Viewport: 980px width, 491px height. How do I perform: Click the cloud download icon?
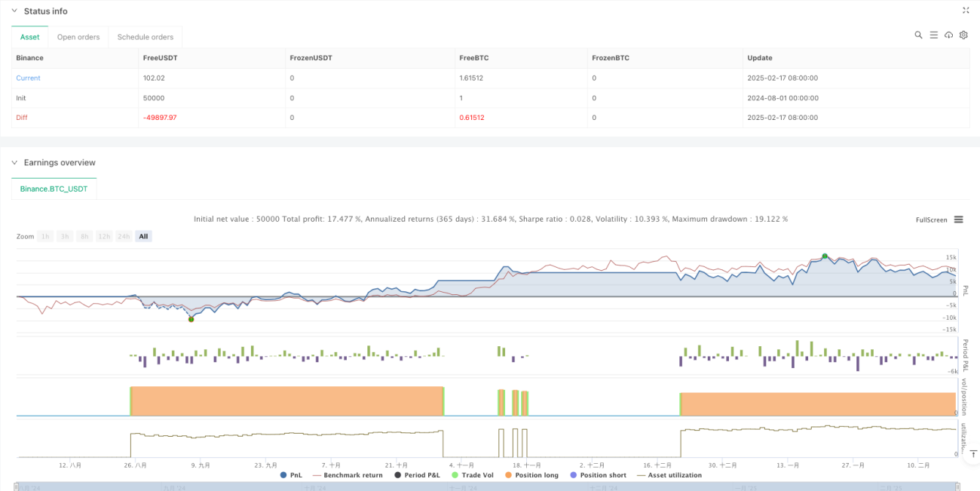(x=948, y=35)
